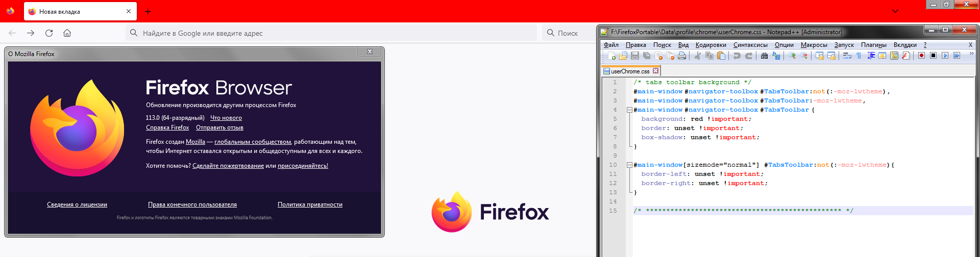
Task: Open Опции menu in Notepad++
Action: pos(784,45)
